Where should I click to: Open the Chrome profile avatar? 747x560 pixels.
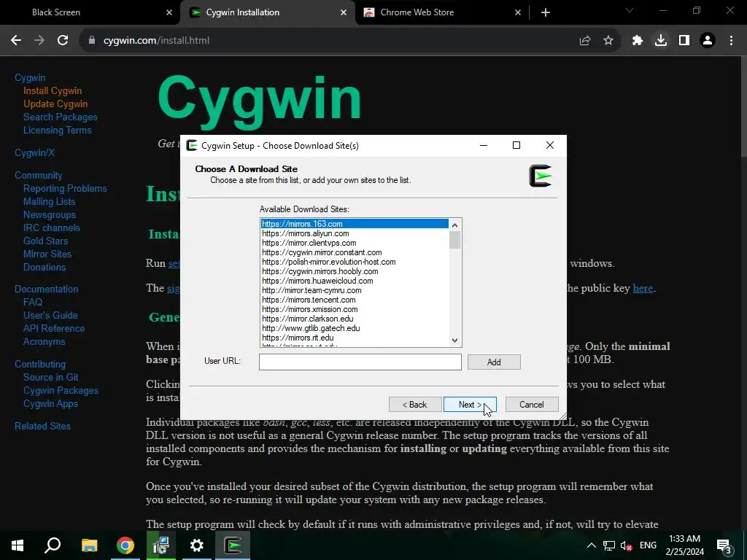708,41
